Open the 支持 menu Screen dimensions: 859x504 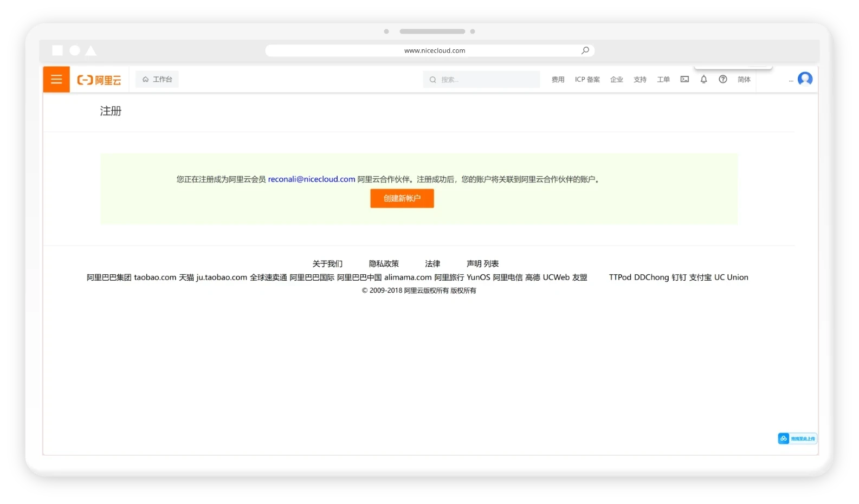point(640,80)
